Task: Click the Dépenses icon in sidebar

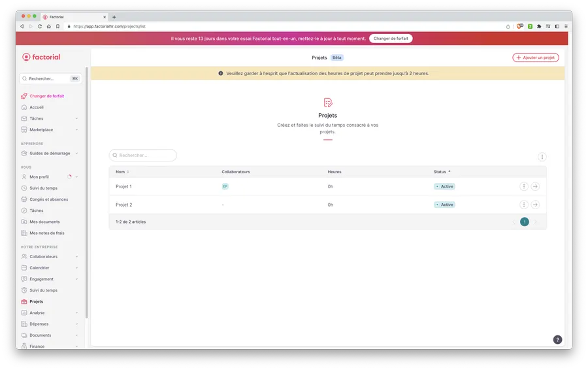Action: click(x=24, y=324)
